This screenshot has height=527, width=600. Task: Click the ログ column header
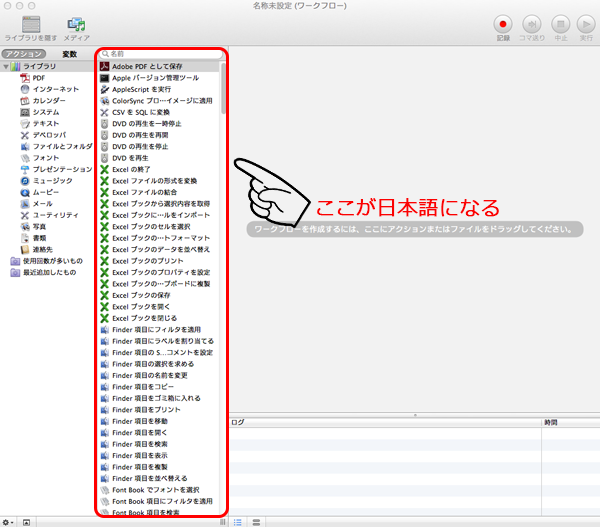pos(385,422)
